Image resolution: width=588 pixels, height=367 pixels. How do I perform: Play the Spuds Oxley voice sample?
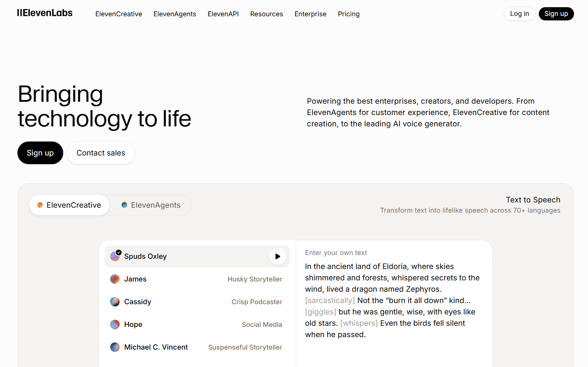[x=278, y=257]
